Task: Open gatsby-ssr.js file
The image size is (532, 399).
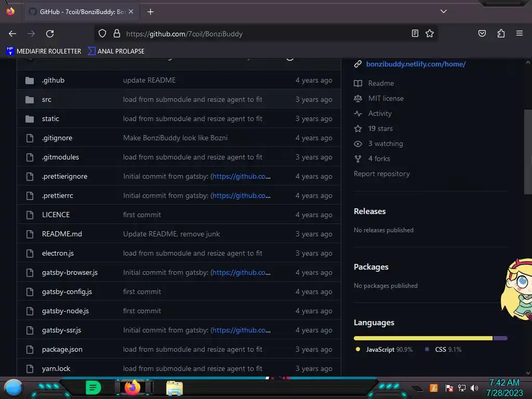Action: coord(61,330)
